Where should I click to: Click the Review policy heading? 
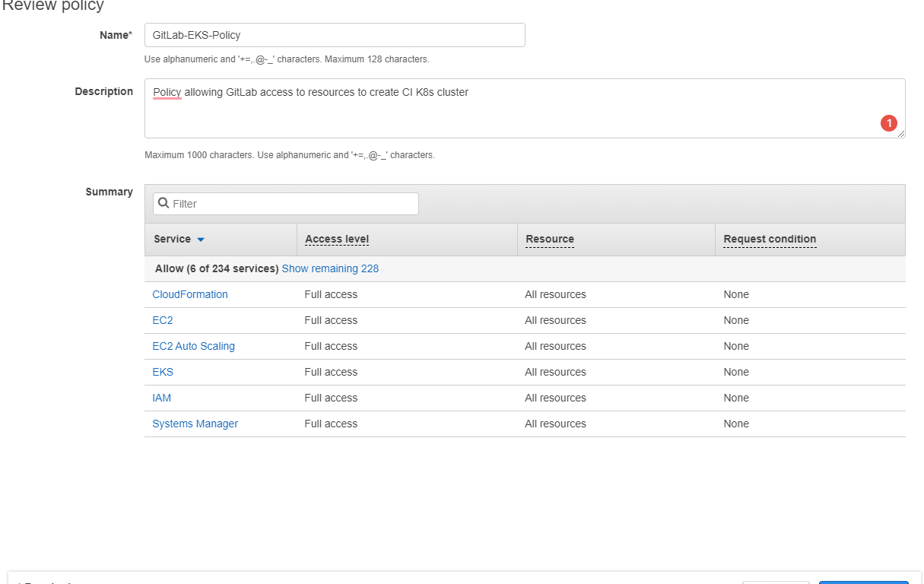52,6
